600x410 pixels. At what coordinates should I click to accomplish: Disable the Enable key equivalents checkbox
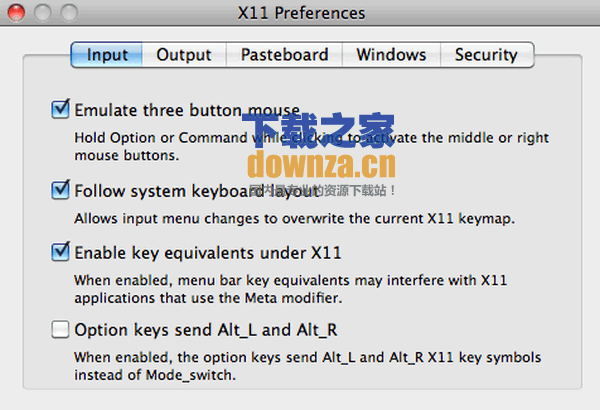60,252
